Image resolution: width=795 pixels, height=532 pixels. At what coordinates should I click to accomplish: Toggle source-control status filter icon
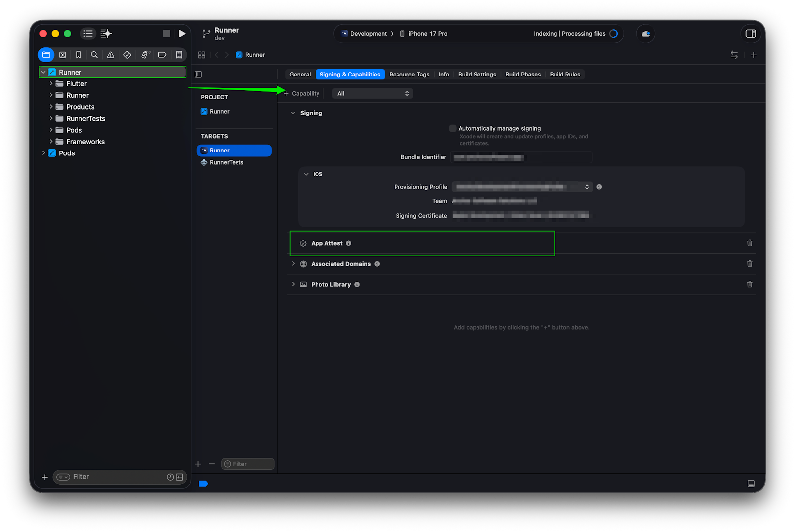coord(180,477)
